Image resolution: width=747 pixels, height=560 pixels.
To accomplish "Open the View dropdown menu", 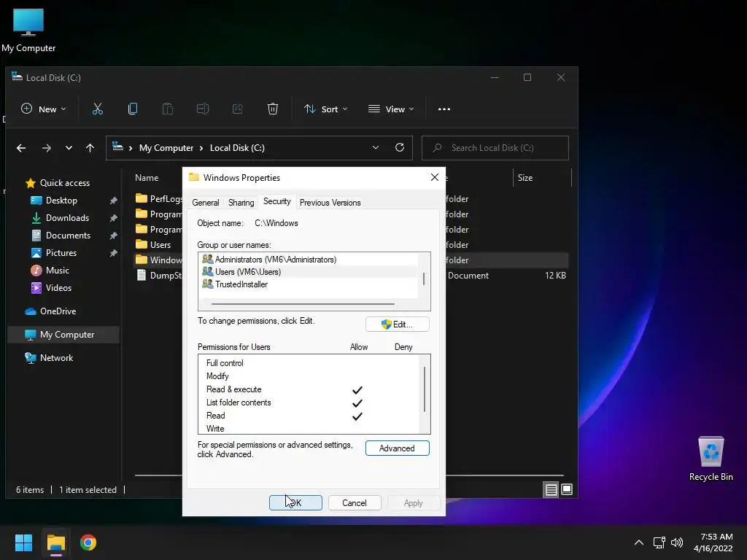I will tap(391, 109).
